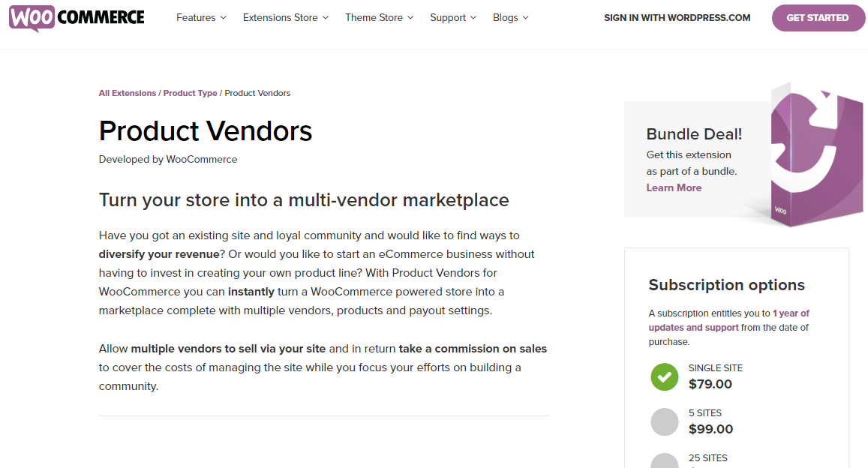
Task: Click the Subscription options heading
Action: 726,285
